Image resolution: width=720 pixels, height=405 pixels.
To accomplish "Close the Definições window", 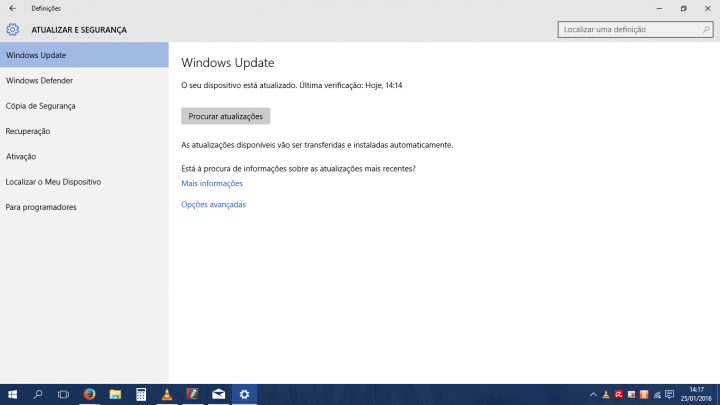I will (x=708, y=8).
